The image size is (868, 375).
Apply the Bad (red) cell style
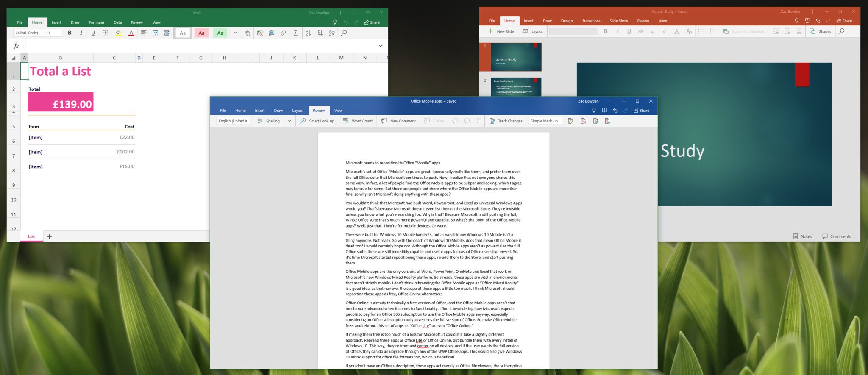(x=201, y=33)
